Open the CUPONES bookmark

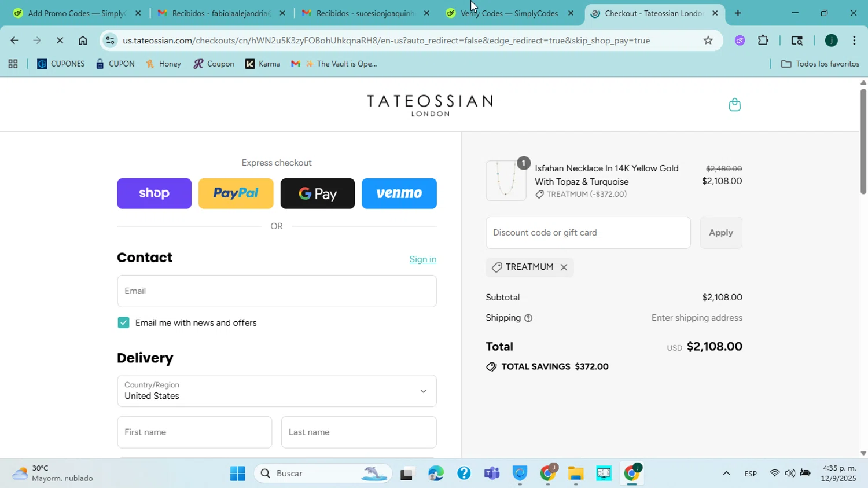click(61, 64)
